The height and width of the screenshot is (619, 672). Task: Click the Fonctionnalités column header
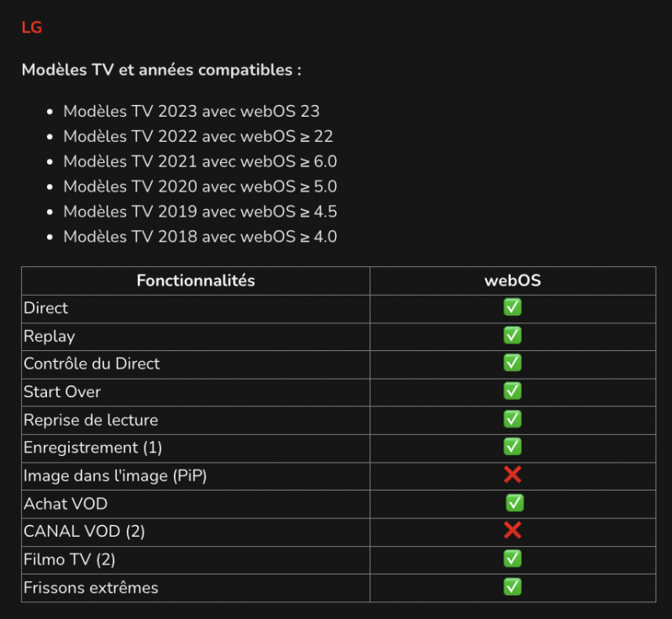point(196,281)
